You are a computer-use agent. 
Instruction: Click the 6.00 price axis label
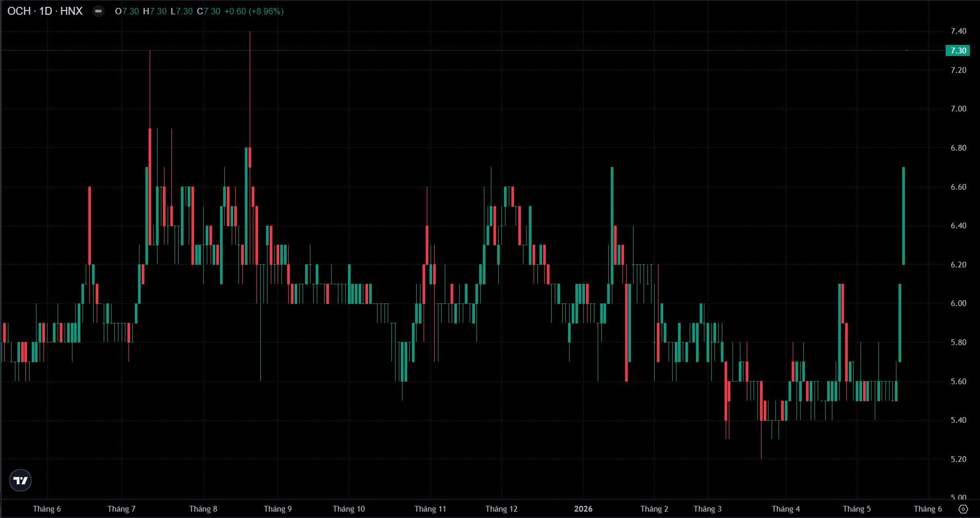pyautogui.click(x=958, y=303)
